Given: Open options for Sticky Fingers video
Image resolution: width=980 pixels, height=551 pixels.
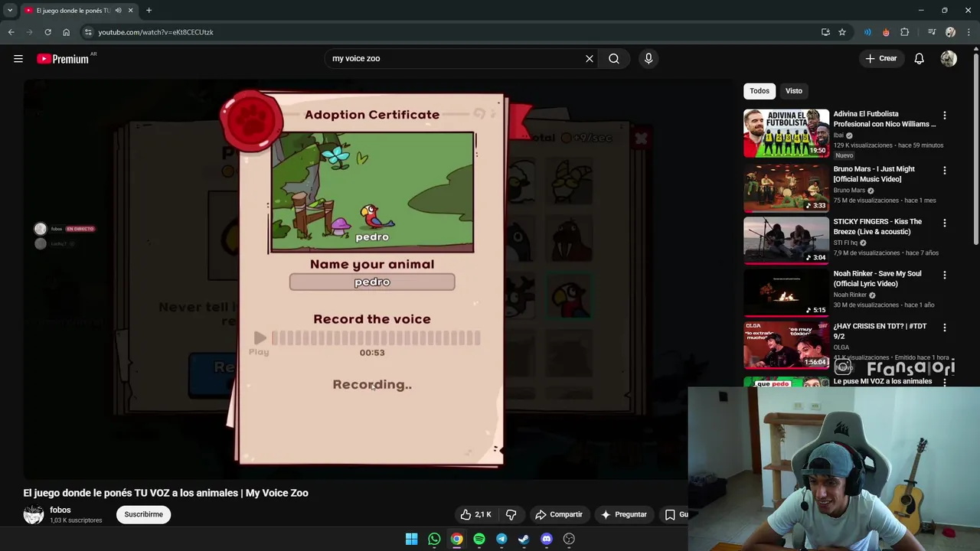Looking at the screenshot, I should (x=944, y=223).
